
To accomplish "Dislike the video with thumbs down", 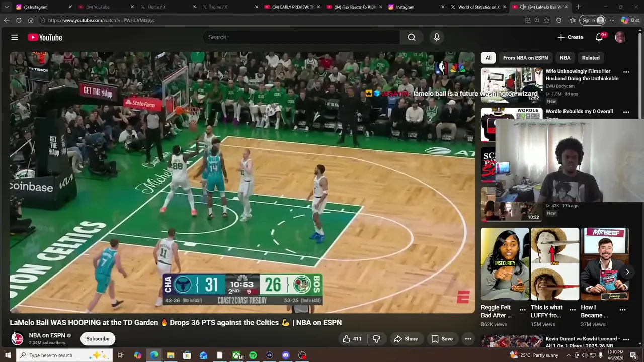I will click(376, 339).
